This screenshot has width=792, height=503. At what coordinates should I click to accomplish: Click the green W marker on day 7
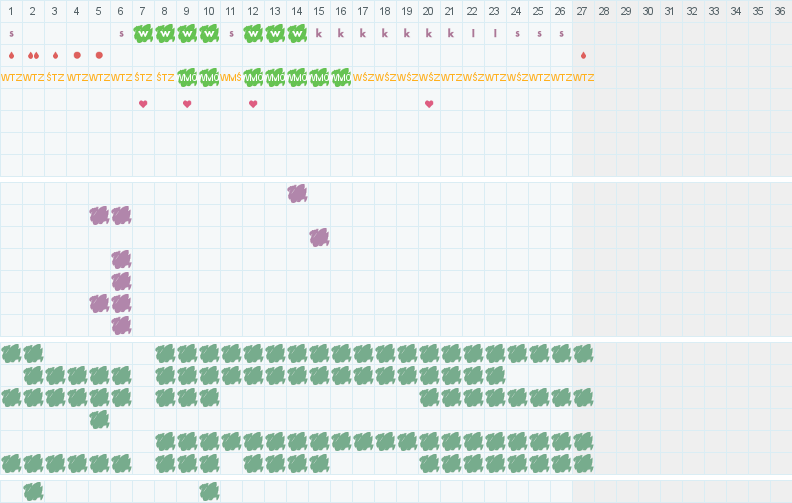(143, 34)
